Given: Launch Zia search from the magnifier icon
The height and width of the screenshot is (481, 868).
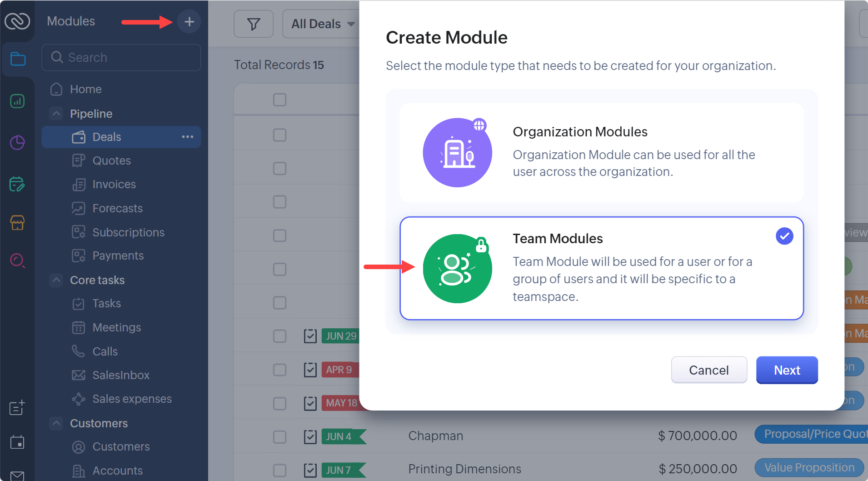Looking at the screenshot, I should click(x=17, y=261).
